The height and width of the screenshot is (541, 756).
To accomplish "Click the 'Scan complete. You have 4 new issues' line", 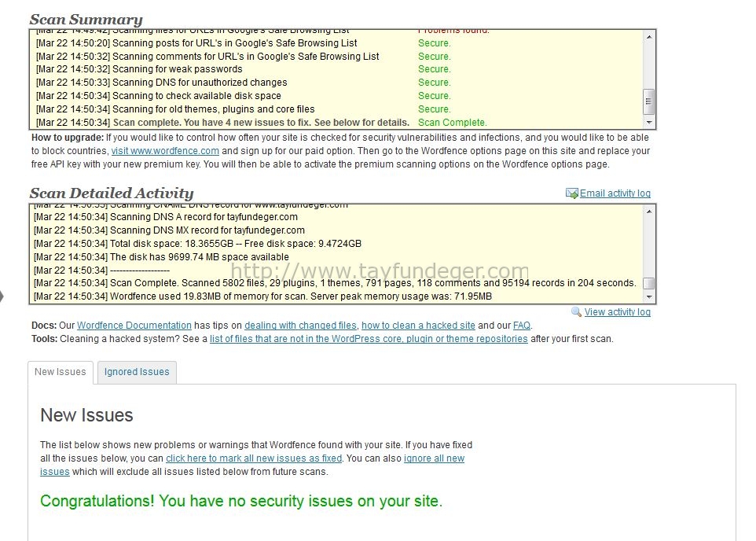I will pos(222,123).
